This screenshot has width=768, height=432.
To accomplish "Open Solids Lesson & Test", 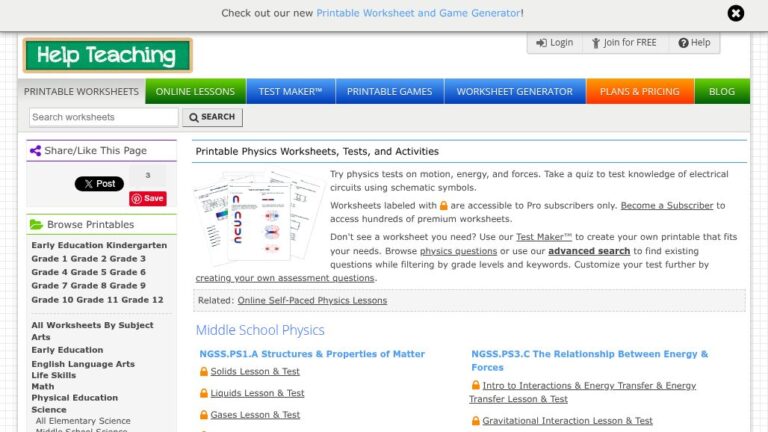I will 255,372.
